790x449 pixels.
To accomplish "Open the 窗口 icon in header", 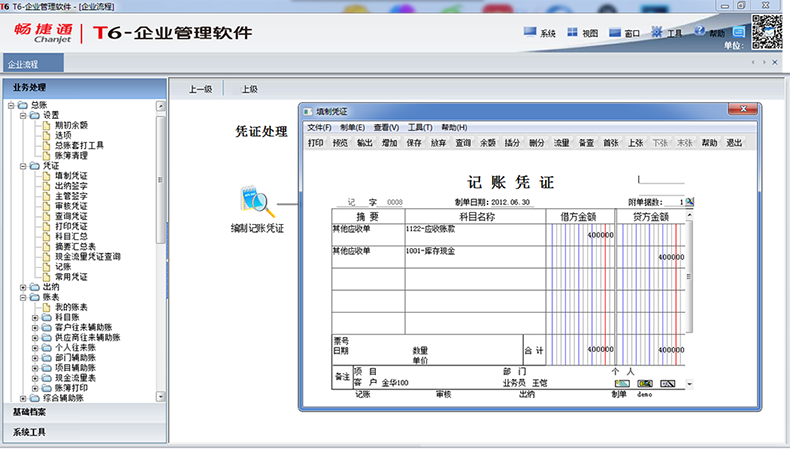I will point(615,32).
